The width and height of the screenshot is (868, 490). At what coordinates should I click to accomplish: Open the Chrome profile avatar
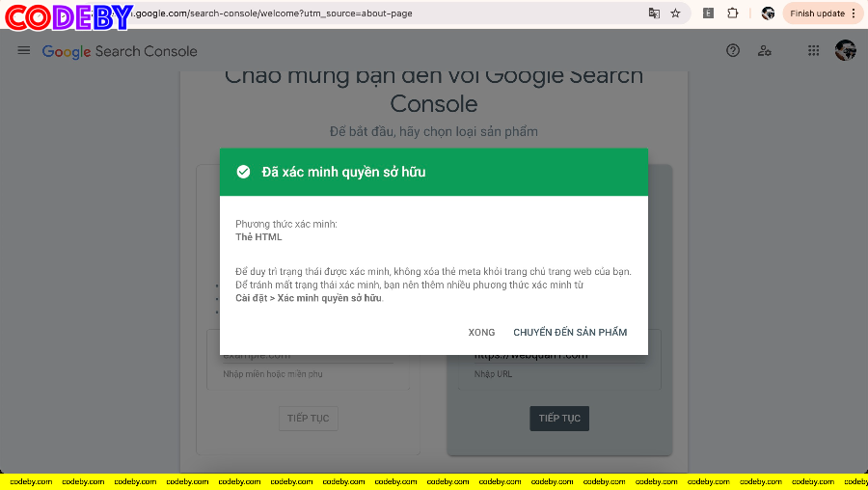tap(768, 14)
